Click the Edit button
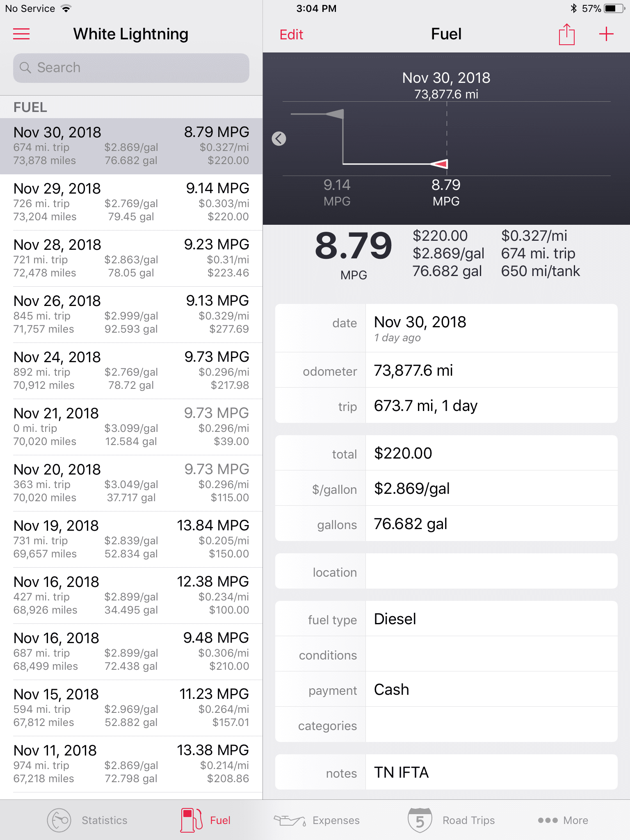Image resolution: width=630 pixels, height=840 pixels. [291, 34]
